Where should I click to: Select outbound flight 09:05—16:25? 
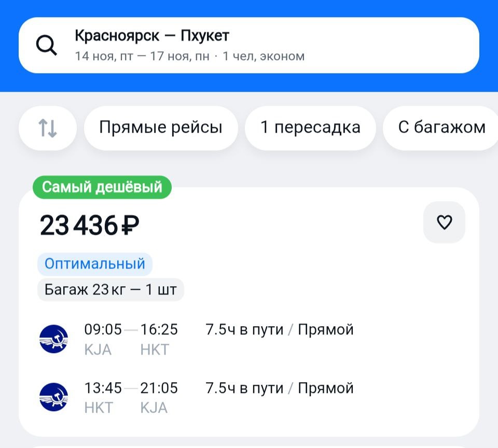(131, 330)
